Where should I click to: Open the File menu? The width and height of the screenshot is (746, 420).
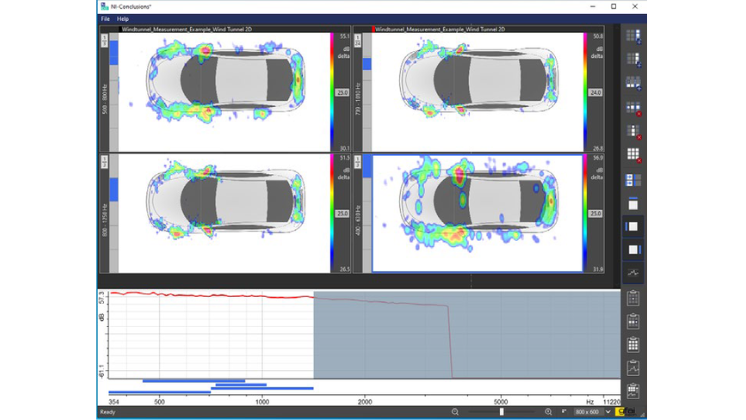105,19
